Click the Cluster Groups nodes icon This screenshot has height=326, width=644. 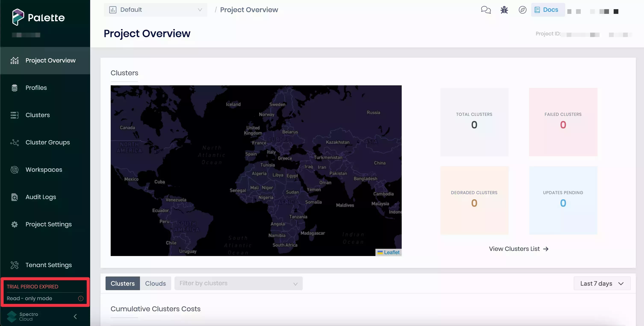pos(15,143)
